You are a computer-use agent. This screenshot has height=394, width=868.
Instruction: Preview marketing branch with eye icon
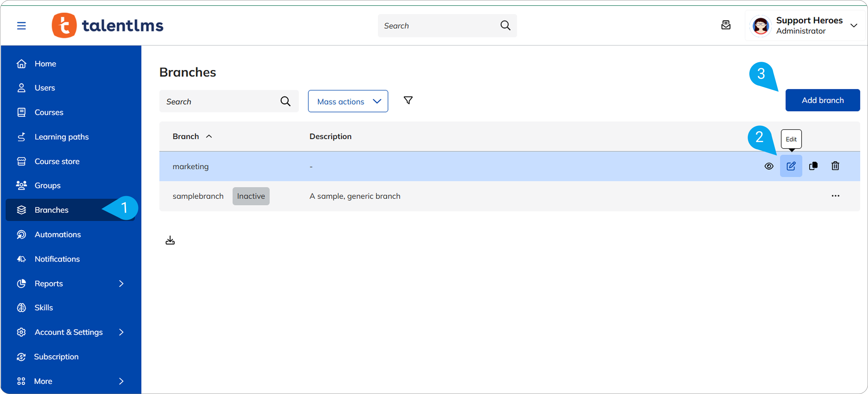coord(769,166)
